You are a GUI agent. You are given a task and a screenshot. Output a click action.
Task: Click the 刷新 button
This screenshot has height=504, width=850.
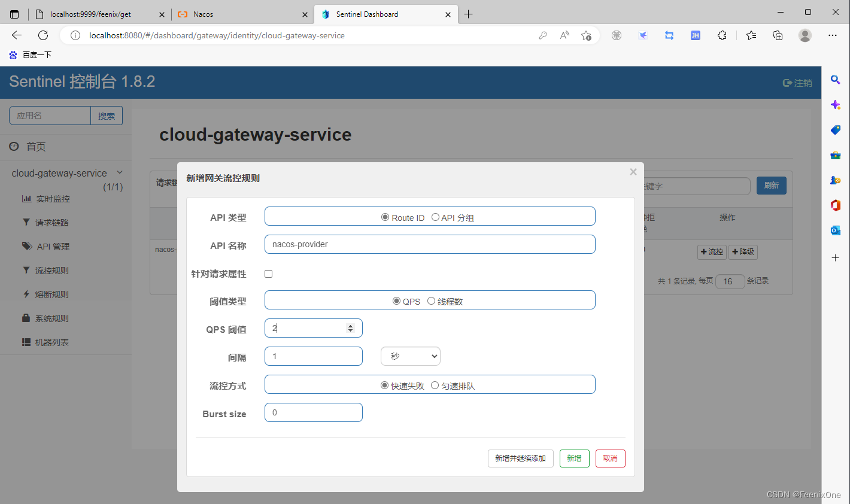coord(772,186)
